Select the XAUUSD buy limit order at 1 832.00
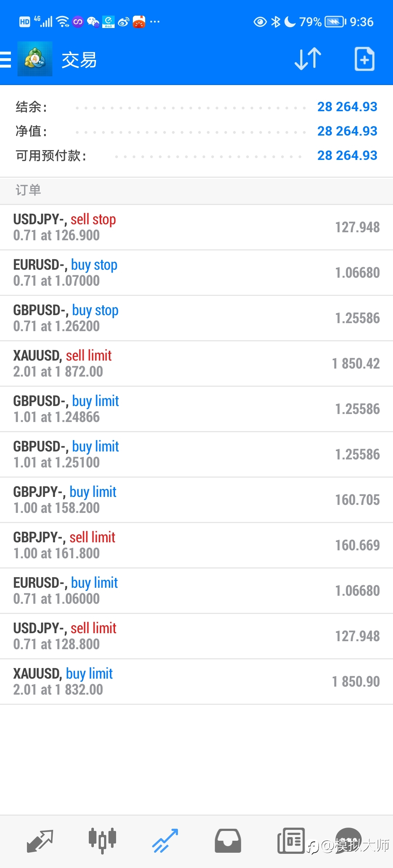The height and width of the screenshot is (868, 393). pyautogui.click(x=196, y=682)
